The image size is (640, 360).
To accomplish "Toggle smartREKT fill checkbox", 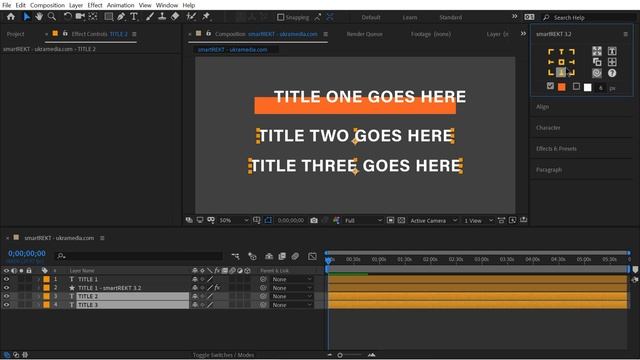I will click(550, 86).
